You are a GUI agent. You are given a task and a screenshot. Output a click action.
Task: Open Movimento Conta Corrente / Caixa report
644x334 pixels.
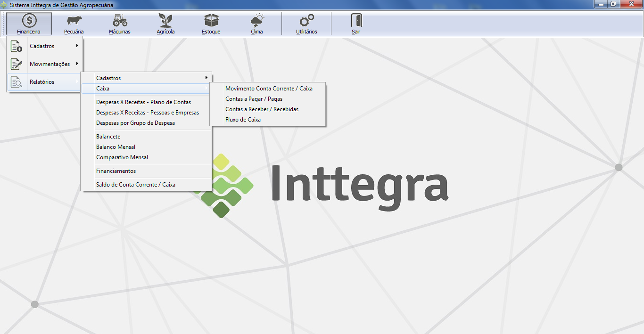click(269, 89)
